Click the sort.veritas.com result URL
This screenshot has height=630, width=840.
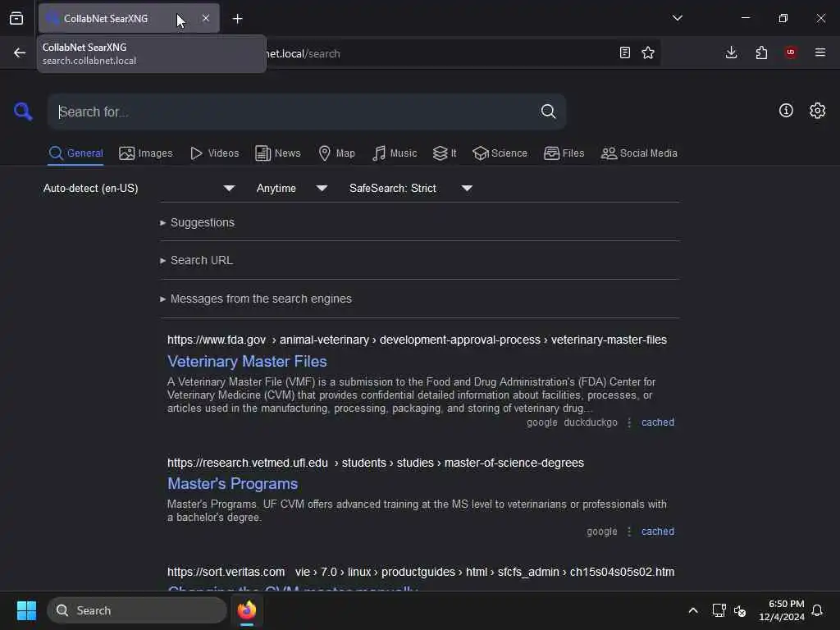421,572
